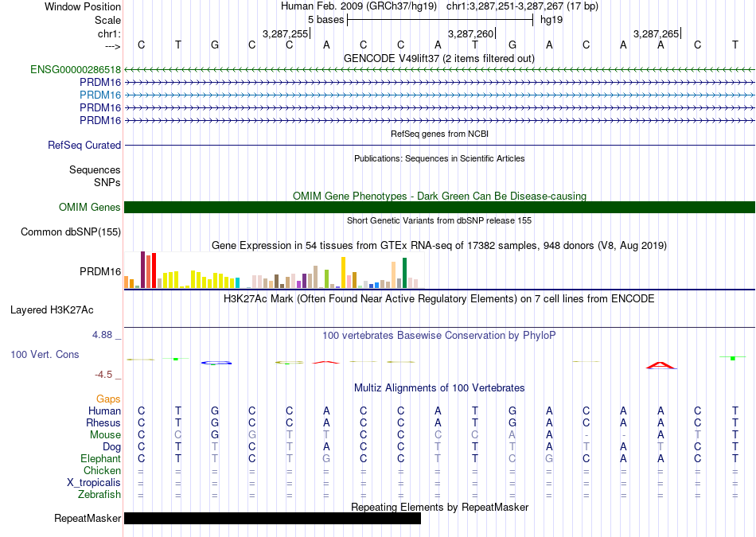Viewport: 756px width, 537px height.
Task: Open 'Multiz Alignments of 100 Vertebrates' title
Action: [439, 388]
